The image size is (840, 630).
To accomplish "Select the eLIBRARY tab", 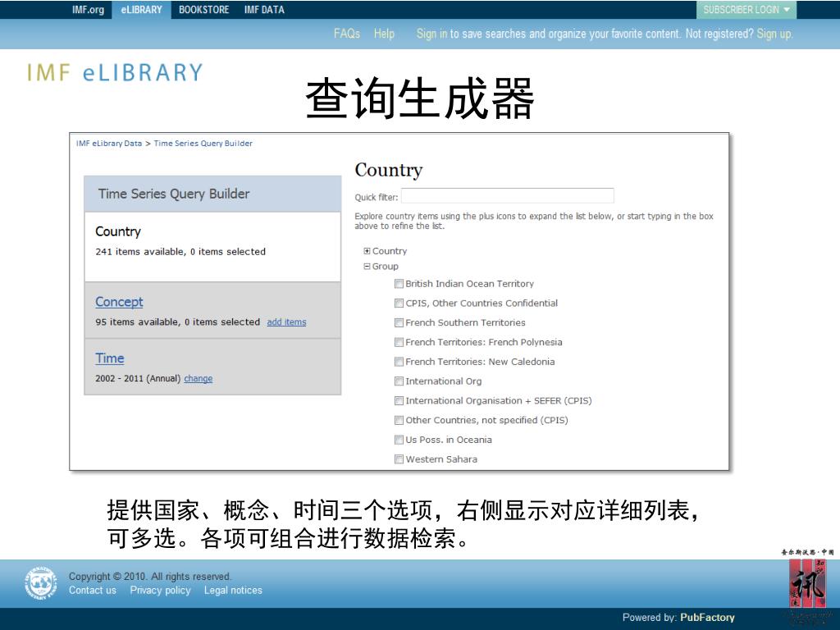I will (x=141, y=10).
